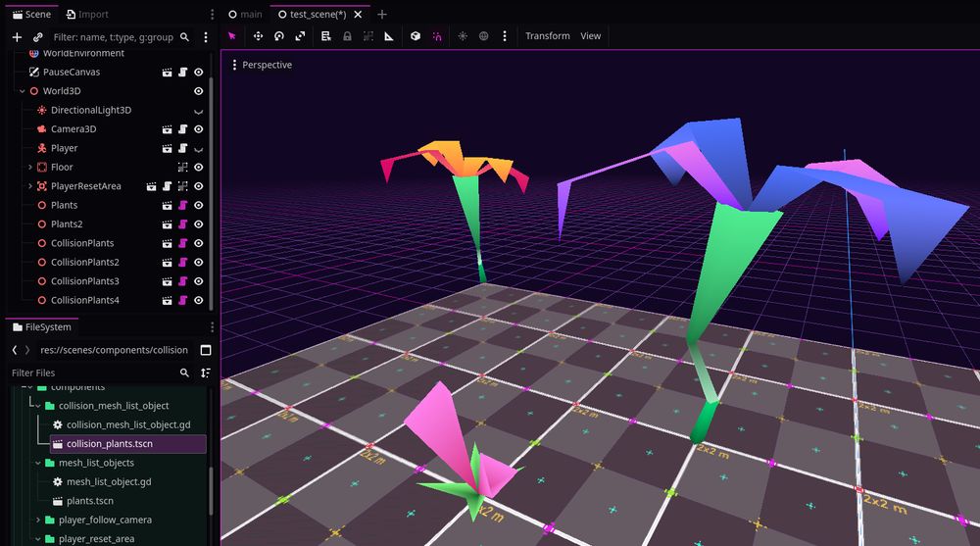Expand the Floor node
This screenshot has height=546, width=980.
(x=30, y=168)
